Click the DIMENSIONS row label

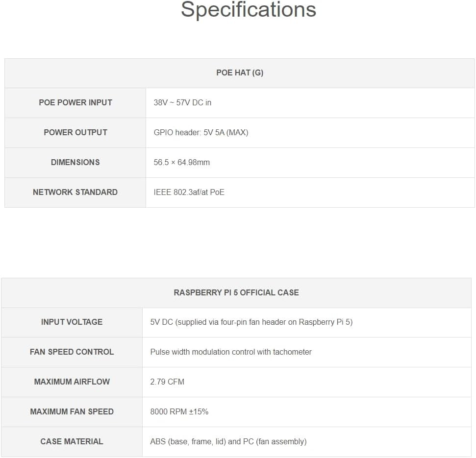pos(75,162)
